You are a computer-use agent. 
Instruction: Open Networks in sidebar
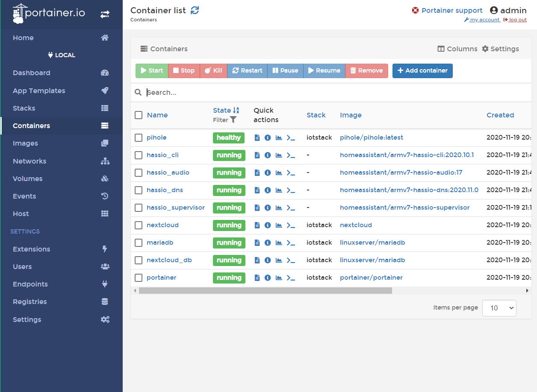tap(62, 161)
